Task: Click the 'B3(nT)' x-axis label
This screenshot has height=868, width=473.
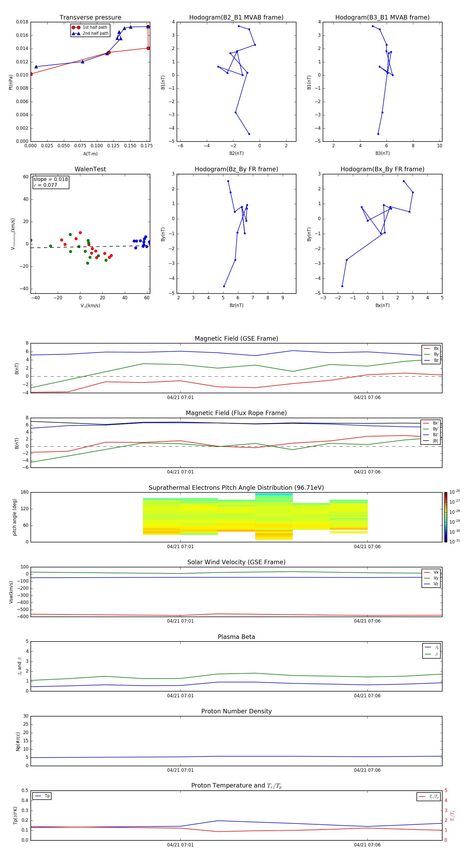Action: tap(382, 153)
